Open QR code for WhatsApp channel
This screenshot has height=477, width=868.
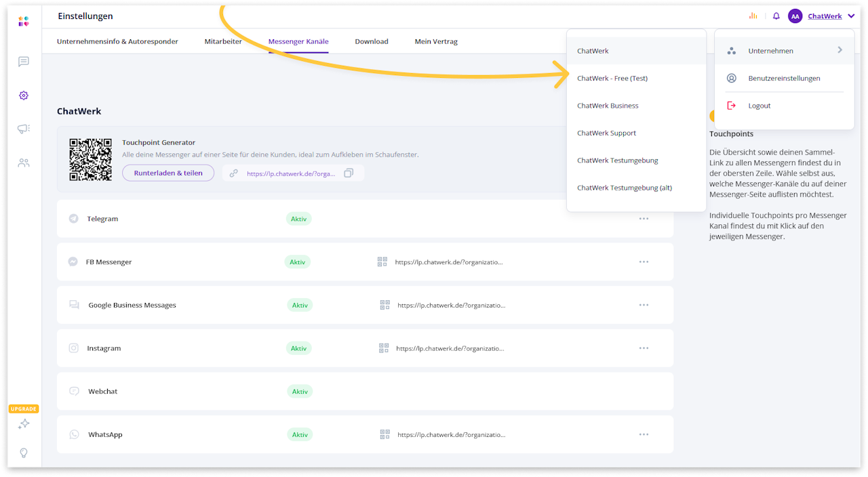pyautogui.click(x=385, y=434)
